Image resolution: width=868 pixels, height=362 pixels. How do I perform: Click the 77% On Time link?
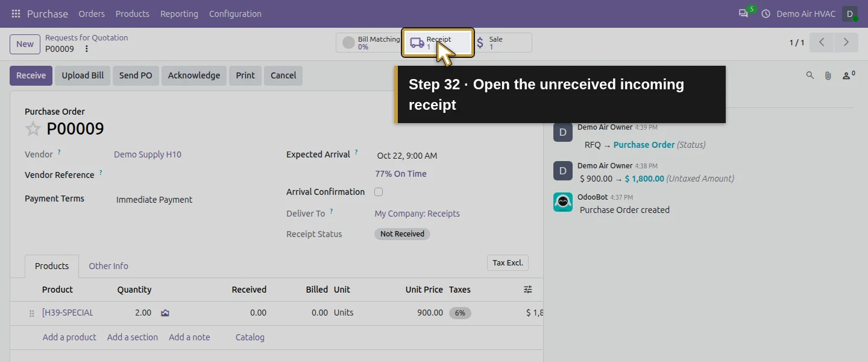click(401, 174)
